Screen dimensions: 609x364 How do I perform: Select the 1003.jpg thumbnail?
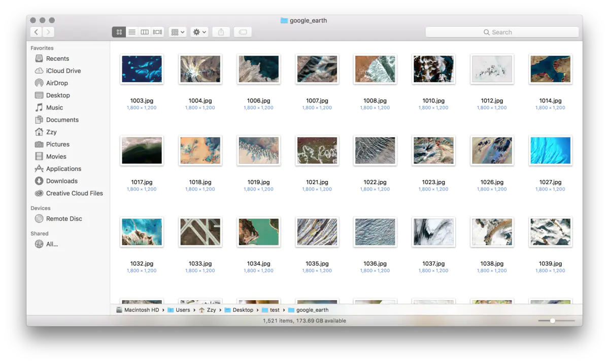[x=142, y=69]
